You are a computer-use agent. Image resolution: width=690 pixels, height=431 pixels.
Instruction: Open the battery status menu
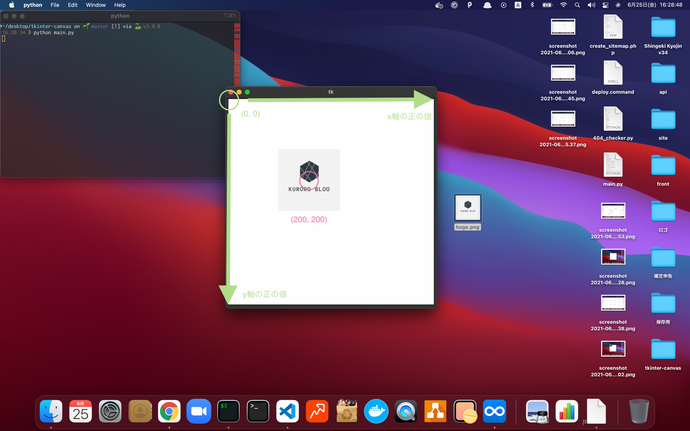tap(547, 5)
